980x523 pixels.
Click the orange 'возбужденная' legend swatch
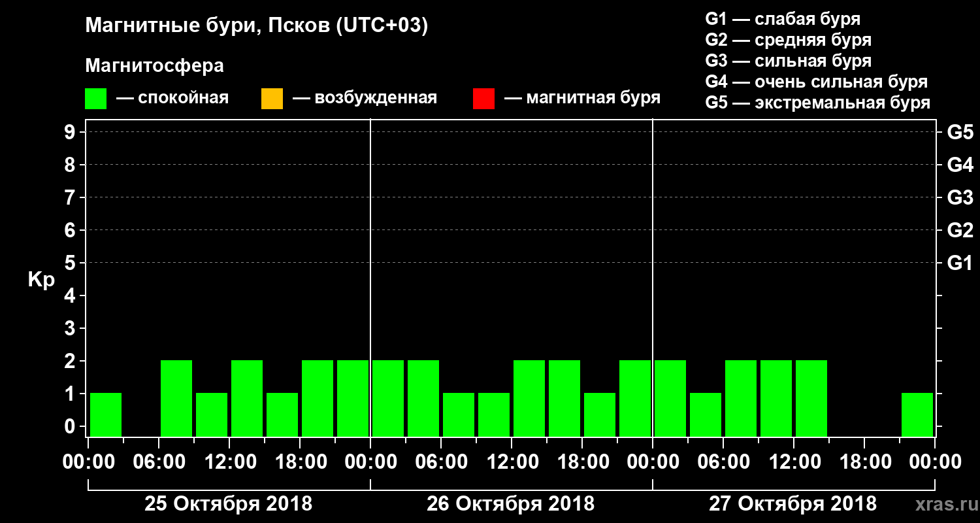[272, 99]
